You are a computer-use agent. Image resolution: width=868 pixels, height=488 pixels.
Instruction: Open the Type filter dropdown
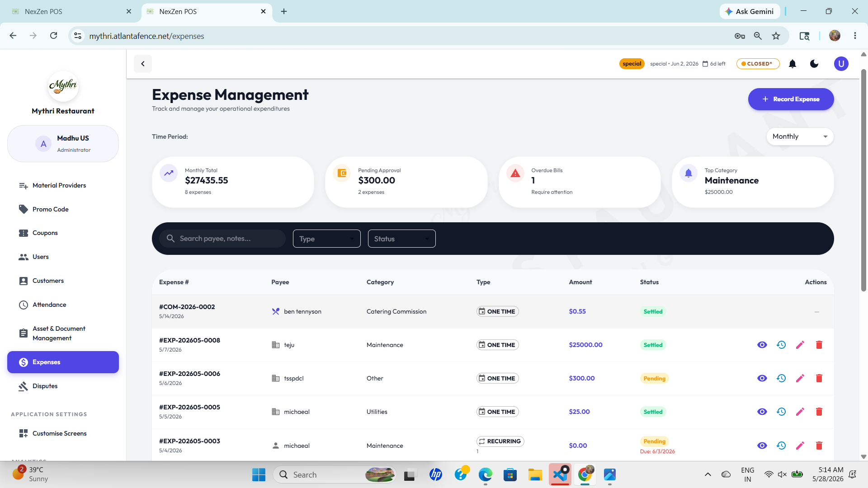[327, 239]
